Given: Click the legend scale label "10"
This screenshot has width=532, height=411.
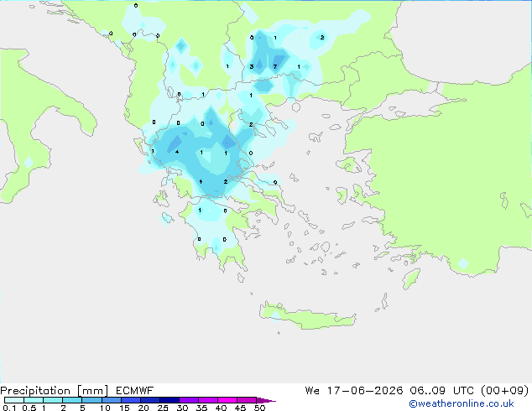Looking at the screenshot, I should click(105, 408).
